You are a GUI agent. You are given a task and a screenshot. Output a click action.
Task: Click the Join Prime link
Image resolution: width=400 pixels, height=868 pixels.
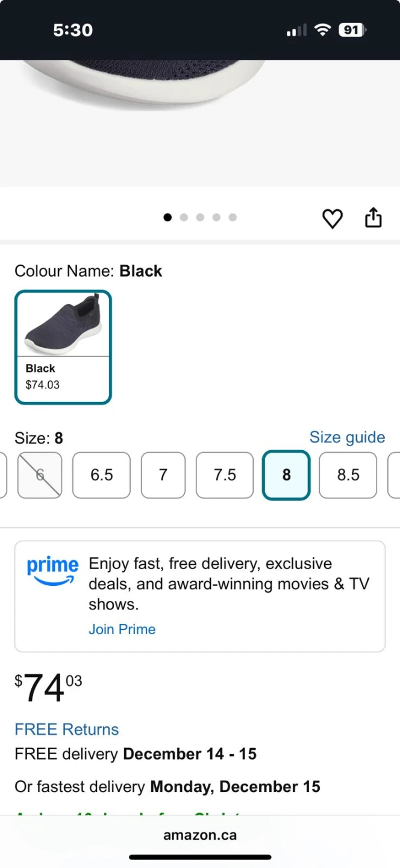[122, 629]
